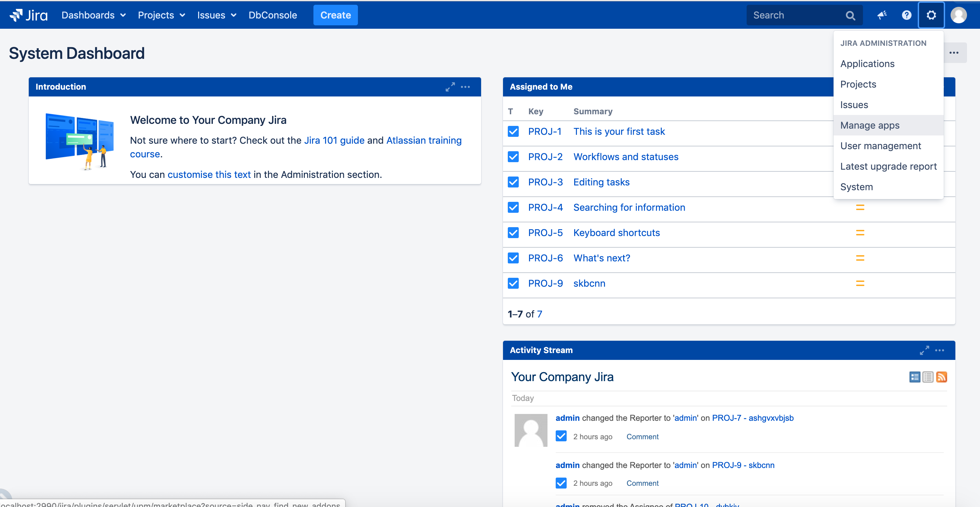
Task: Open Your Company Jira stream title
Action: click(x=562, y=377)
